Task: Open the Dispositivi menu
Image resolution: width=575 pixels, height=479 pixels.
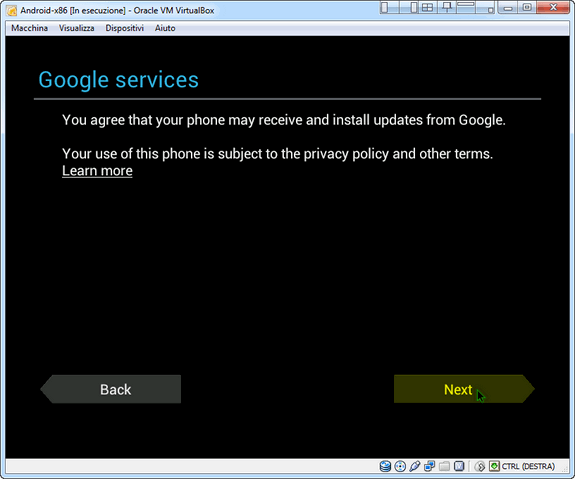Action: 125,28
